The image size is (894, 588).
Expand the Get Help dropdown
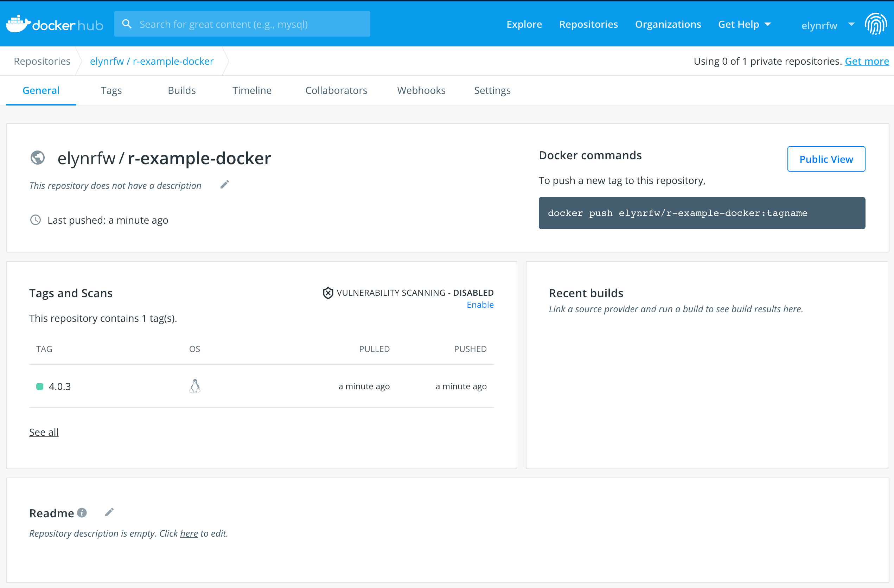point(745,24)
